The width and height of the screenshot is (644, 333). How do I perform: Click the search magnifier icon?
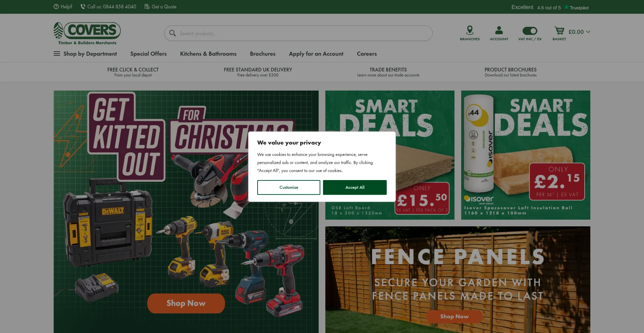point(172,33)
